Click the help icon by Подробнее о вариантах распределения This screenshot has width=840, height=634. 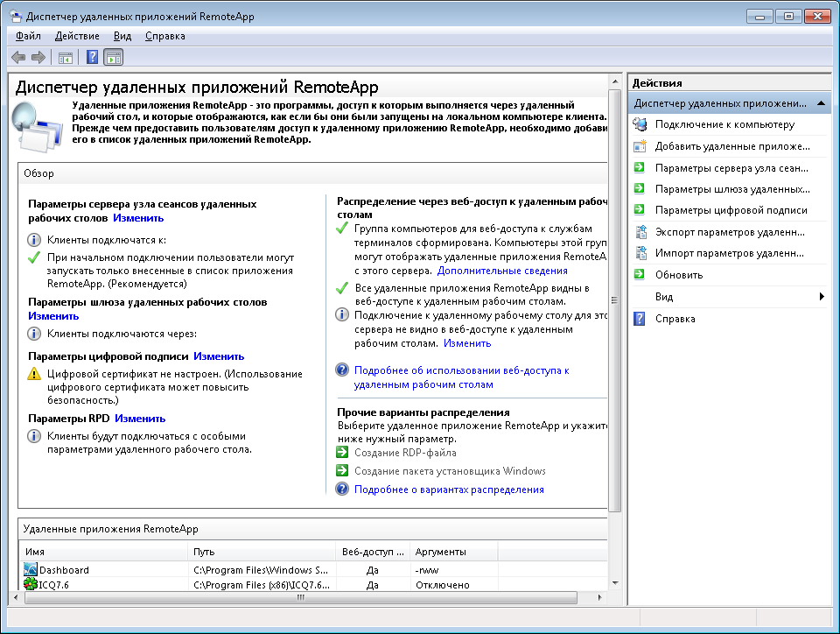tap(342, 489)
